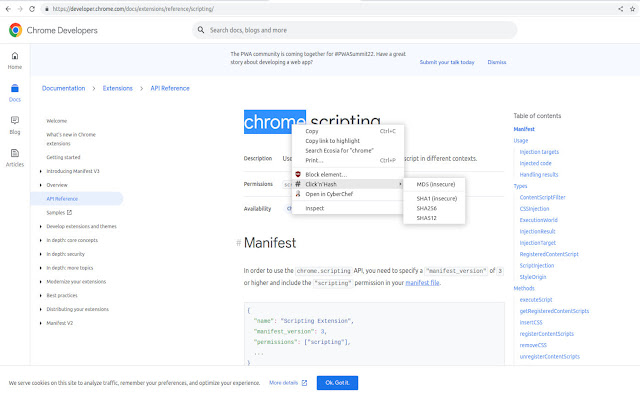Expand Distributing your extensions
640x400 pixels.
[40, 309]
